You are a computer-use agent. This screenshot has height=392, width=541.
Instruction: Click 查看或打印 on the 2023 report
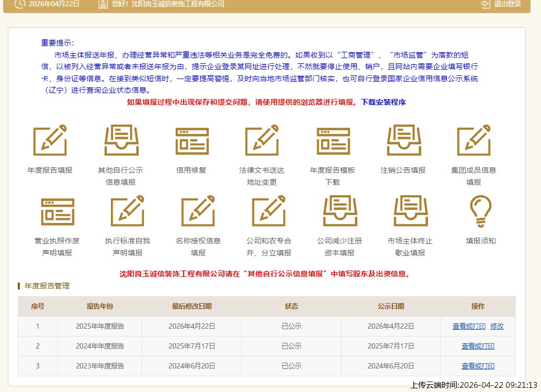(x=477, y=366)
